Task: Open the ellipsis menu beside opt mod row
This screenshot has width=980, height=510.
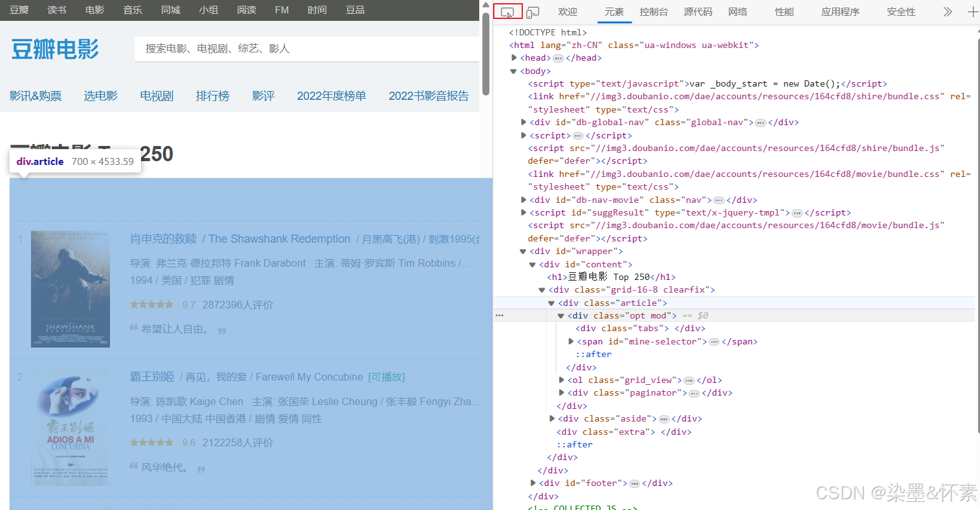Action: pyautogui.click(x=499, y=315)
